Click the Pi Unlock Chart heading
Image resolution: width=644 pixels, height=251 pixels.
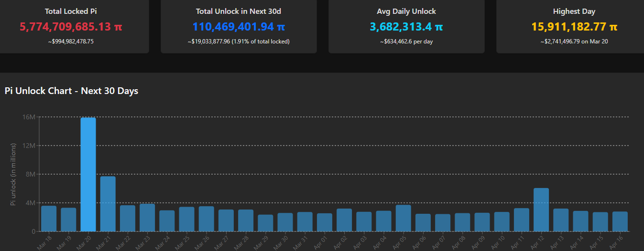click(71, 91)
